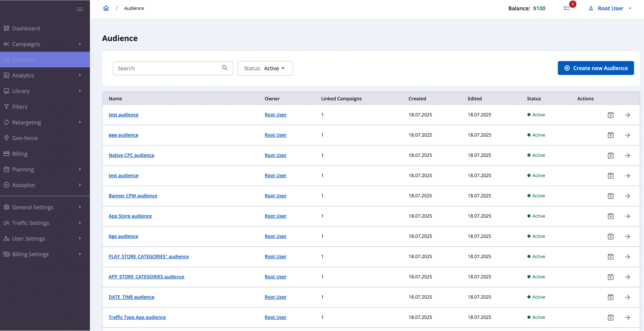Expand the General Settings submenu arrow

(x=80, y=207)
